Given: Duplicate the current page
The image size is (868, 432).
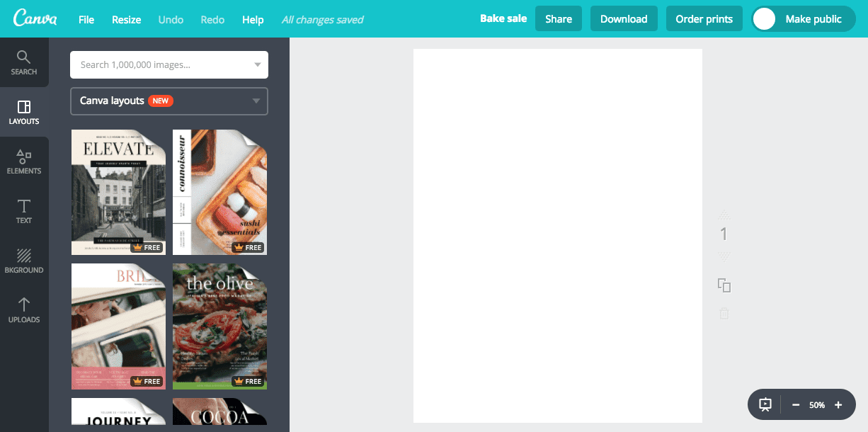Looking at the screenshot, I should tap(724, 285).
